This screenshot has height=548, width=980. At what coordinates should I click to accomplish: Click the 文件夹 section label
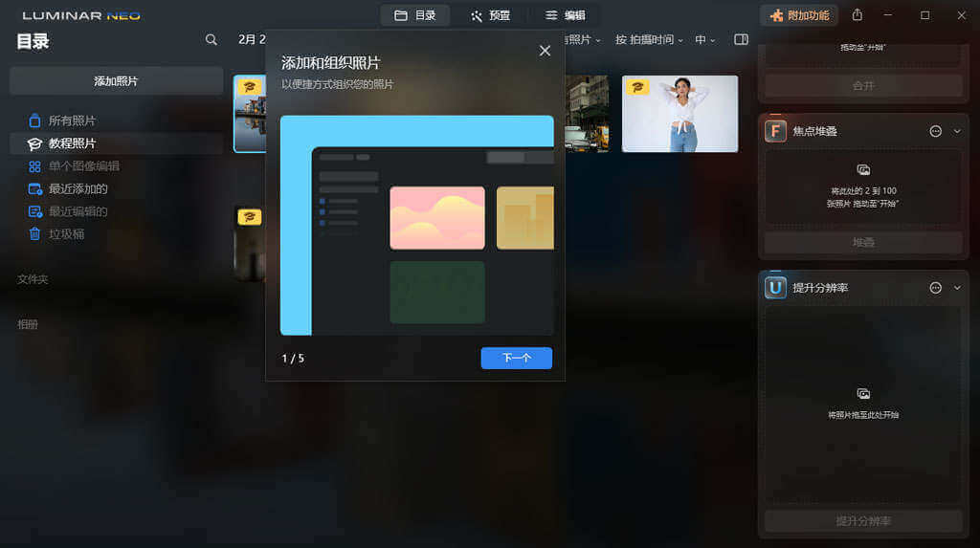point(33,279)
